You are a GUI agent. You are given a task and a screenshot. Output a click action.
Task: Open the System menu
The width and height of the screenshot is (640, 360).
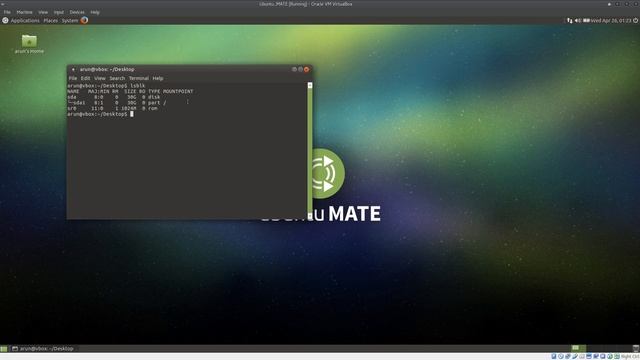click(x=70, y=20)
